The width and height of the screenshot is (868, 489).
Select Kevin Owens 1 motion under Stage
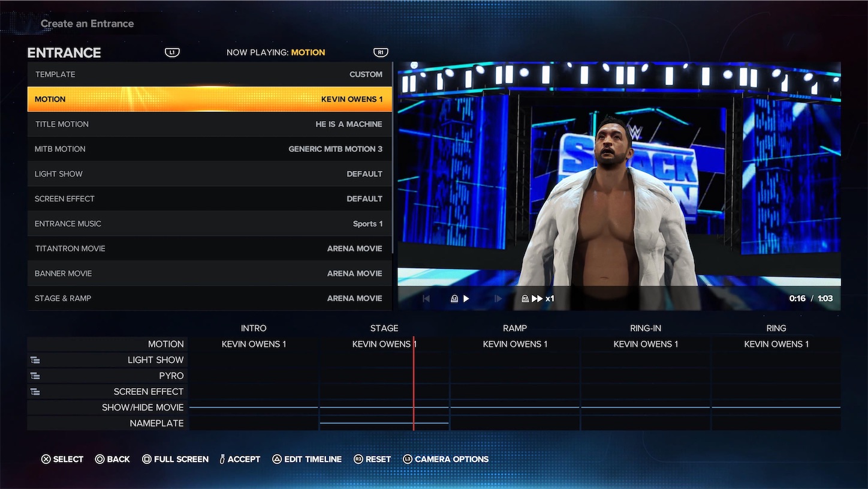[384, 344]
